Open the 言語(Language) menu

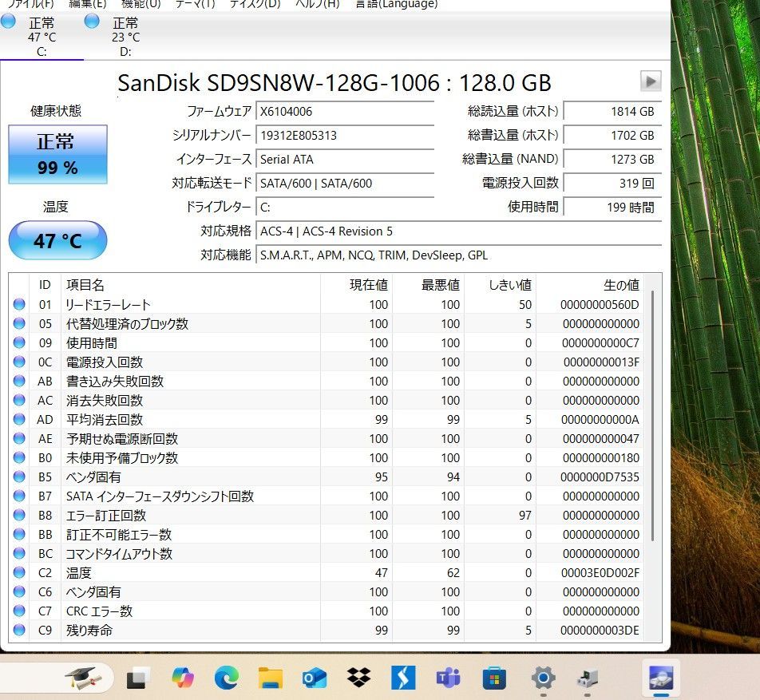coord(397,4)
